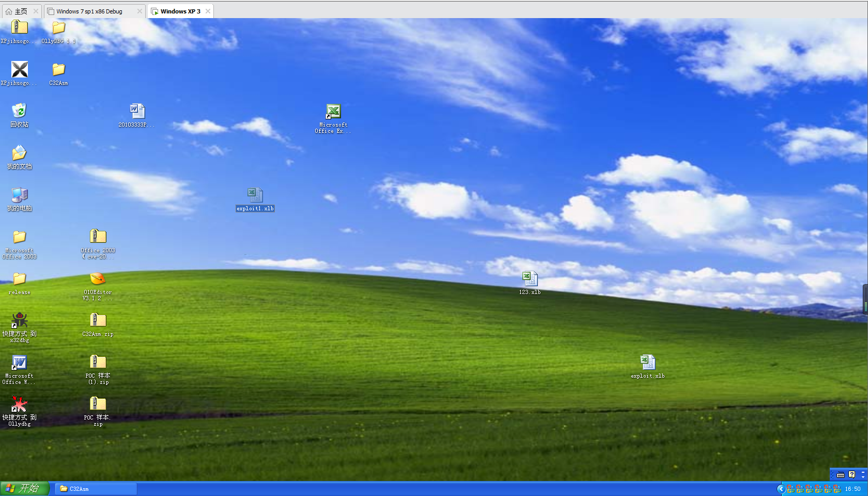Select the Office 2003 cve zip archive
868x496 pixels.
click(x=98, y=237)
